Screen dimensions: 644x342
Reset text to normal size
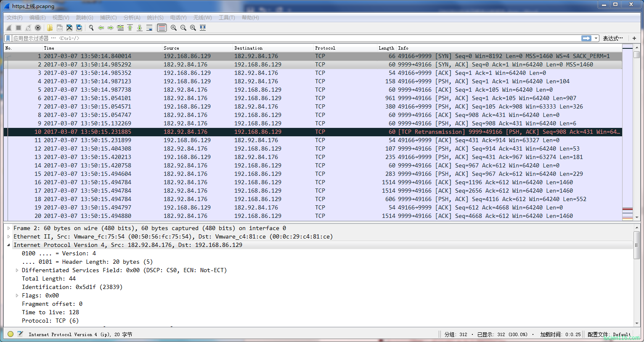(193, 28)
